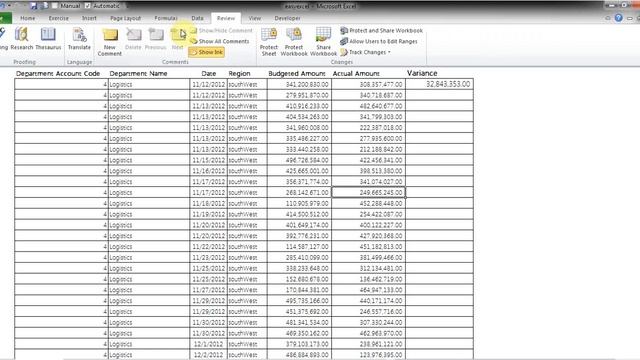
Task: Select the Department Account Code header cell
Action: pyautogui.click(x=61, y=73)
